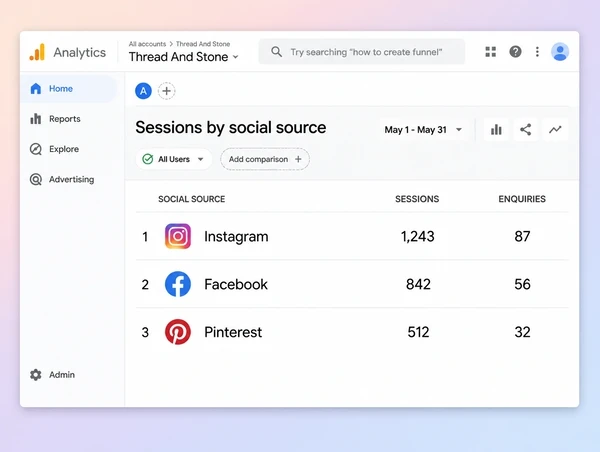Click the bar chart customize report icon
600x452 pixels.
496,130
